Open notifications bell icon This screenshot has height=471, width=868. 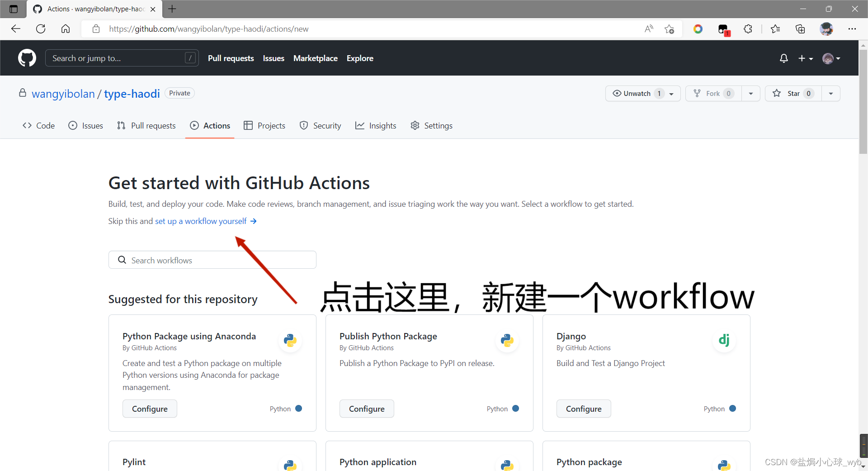[784, 58]
